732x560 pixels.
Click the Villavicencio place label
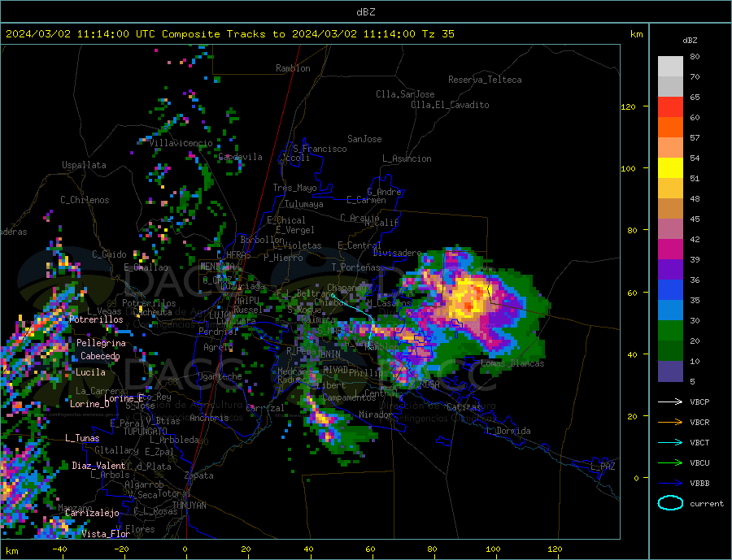pyautogui.click(x=181, y=143)
